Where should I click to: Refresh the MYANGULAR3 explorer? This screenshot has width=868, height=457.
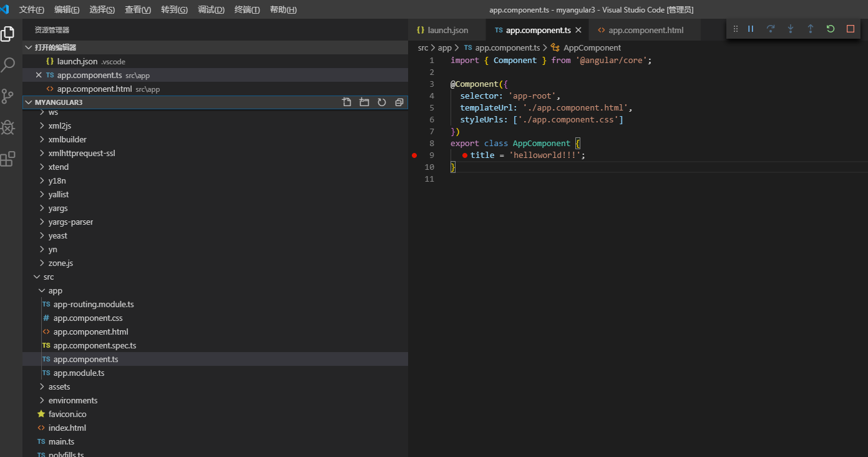tap(382, 102)
